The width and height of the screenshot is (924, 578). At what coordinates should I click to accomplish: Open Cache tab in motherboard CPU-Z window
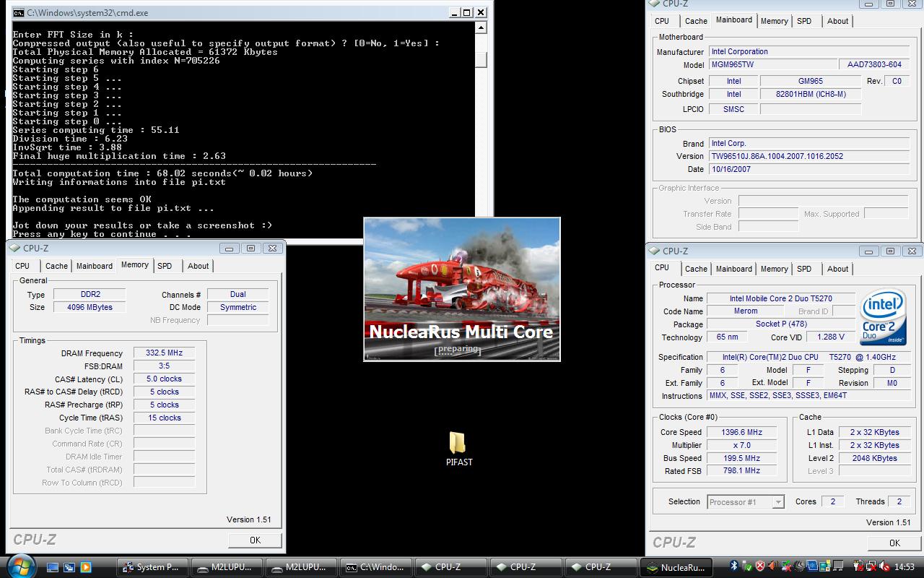point(696,21)
